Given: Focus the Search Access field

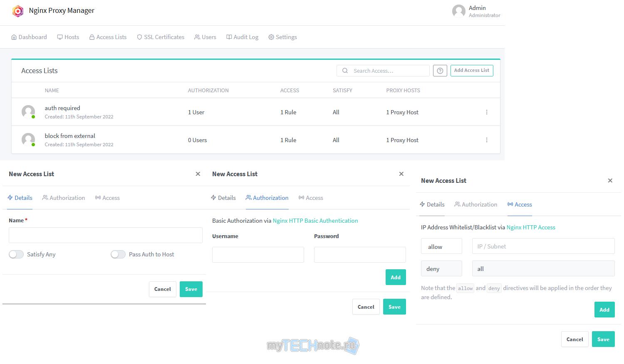Looking at the screenshot, I should click(x=383, y=71).
